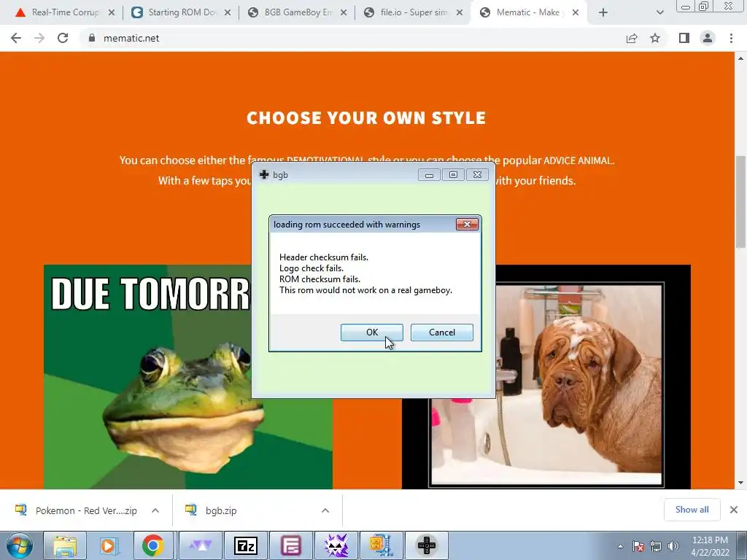This screenshot has width=747, height=560.
Task: Click Cancel in the rom warnings dialog
Action: point(441,332)
